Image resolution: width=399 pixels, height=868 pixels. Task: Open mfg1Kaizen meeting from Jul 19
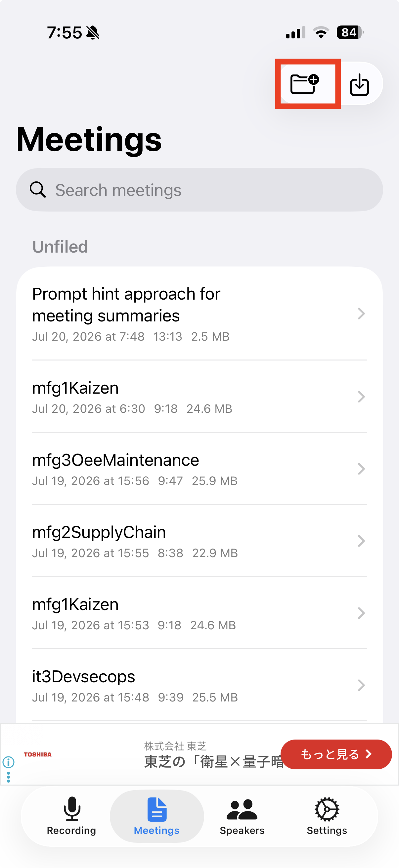199,613
